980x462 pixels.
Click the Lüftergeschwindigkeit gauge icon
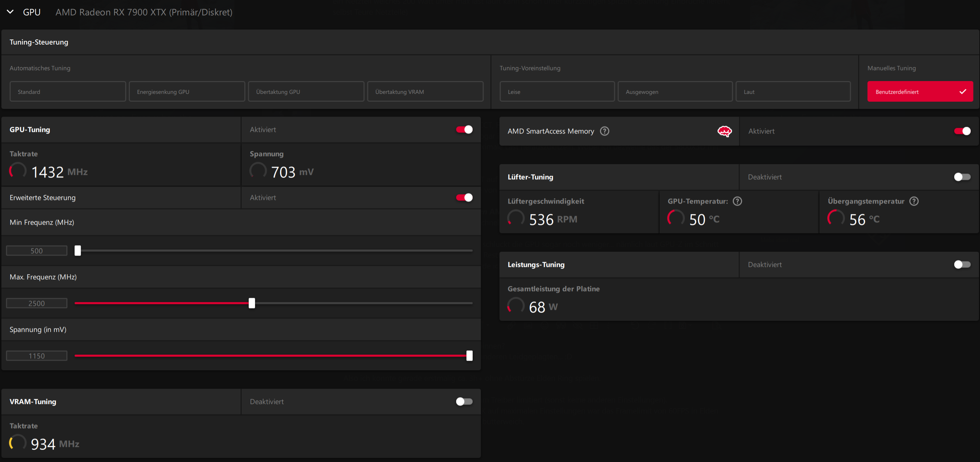516,218
